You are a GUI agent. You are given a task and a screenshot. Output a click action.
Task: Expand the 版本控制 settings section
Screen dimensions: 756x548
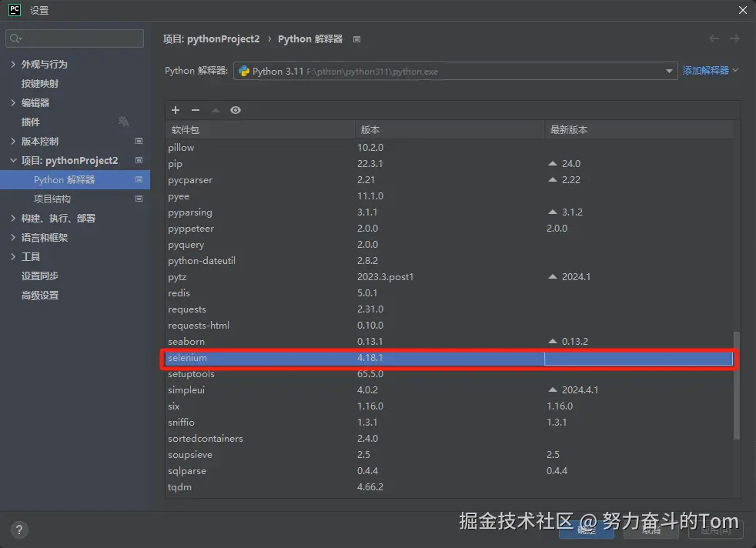click(13, 141)
